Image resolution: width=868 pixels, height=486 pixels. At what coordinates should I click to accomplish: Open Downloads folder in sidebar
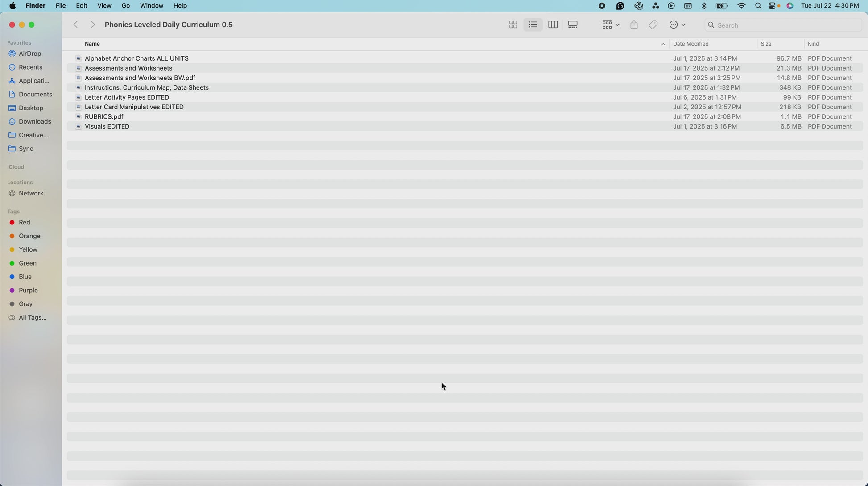[x=35, y=121]
